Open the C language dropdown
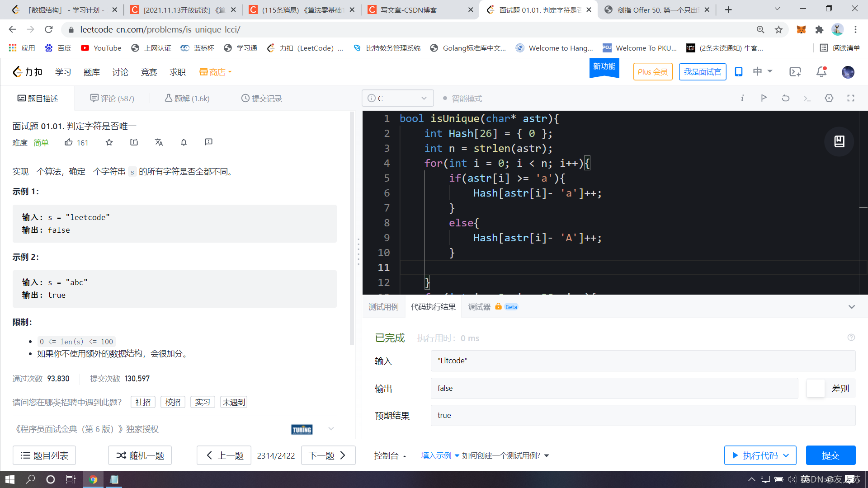 tap(397, 98)
